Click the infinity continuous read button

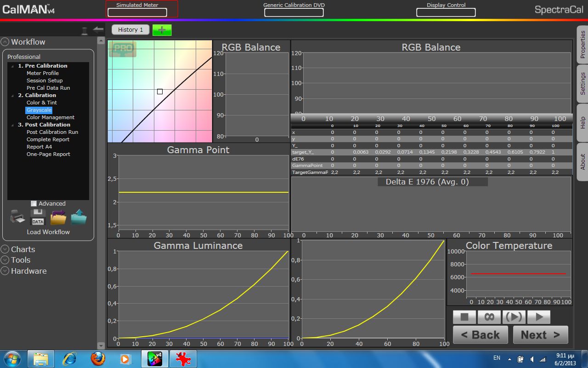[489, 317]
